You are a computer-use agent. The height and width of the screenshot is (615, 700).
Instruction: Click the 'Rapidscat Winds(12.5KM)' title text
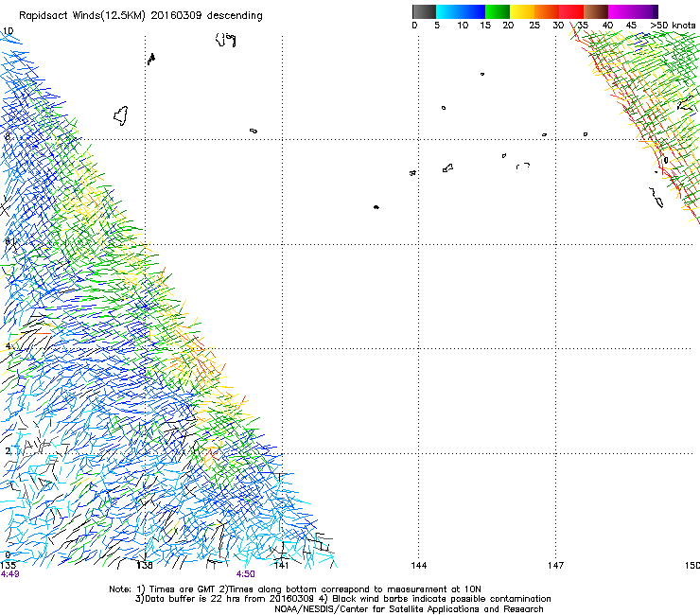point(82,16)
